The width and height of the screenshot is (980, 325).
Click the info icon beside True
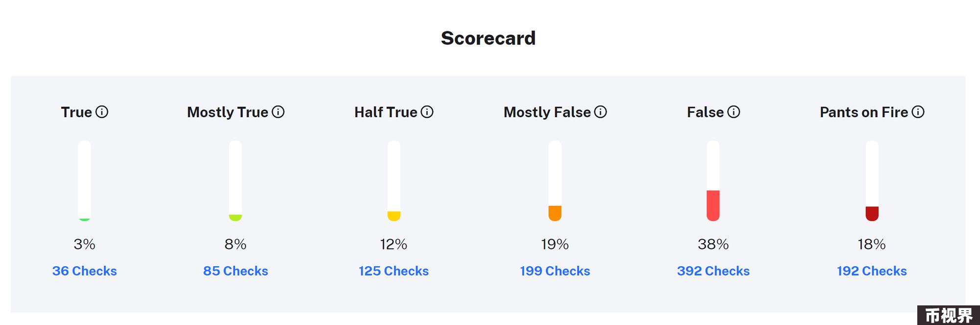(102, 112)
